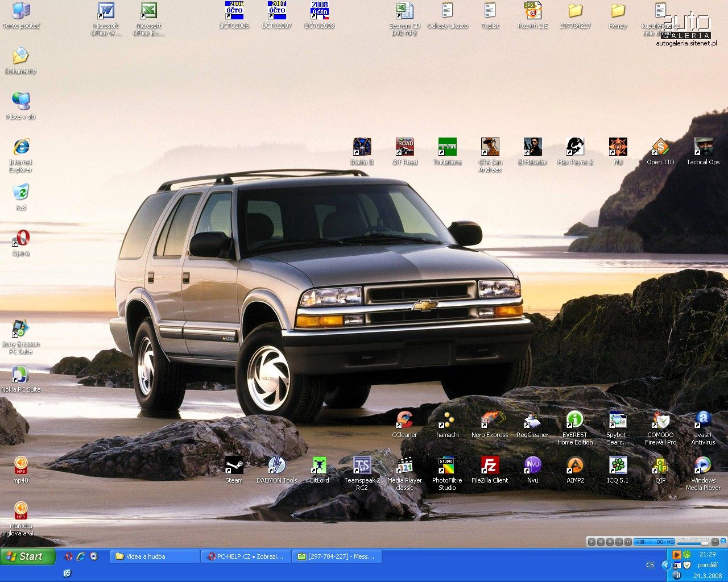
Task: Switch to PC-HELP.CZ taskbar window
Action: (246, 556)
